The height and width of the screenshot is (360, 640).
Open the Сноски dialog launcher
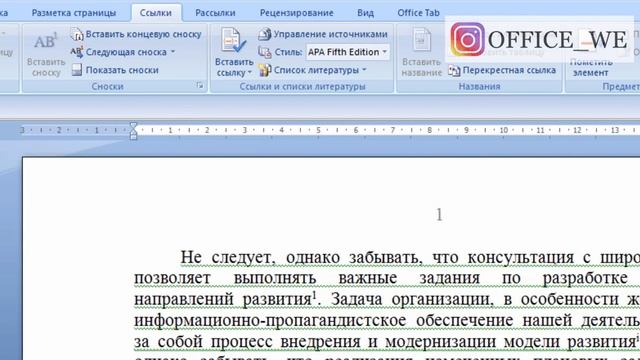[x=200, y=86]
